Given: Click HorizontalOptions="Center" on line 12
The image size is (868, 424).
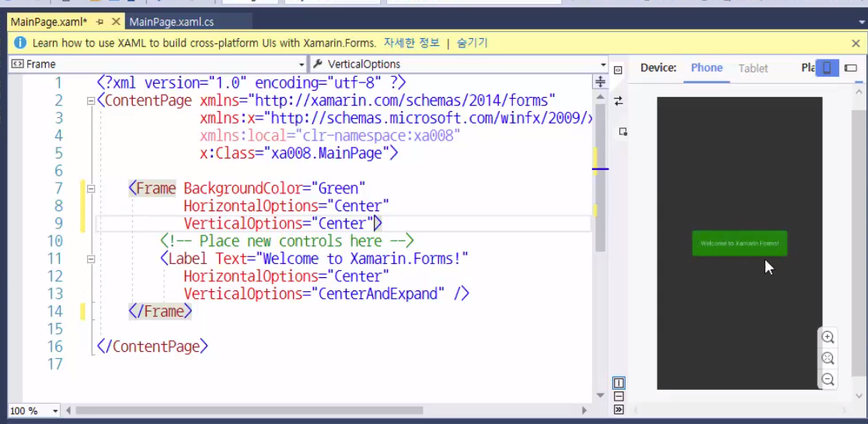Looking at the screenshot, I should click(x=286, y=276).
